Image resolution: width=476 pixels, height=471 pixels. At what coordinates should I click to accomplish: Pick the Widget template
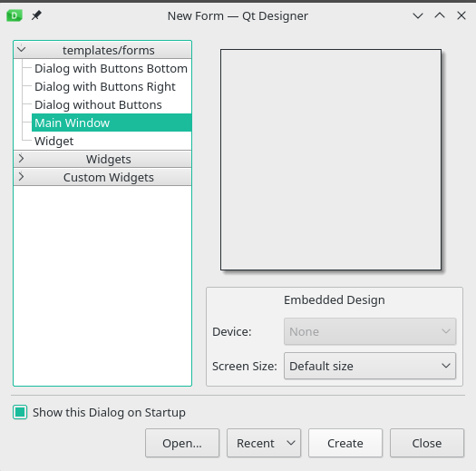(x=54, y=141)
